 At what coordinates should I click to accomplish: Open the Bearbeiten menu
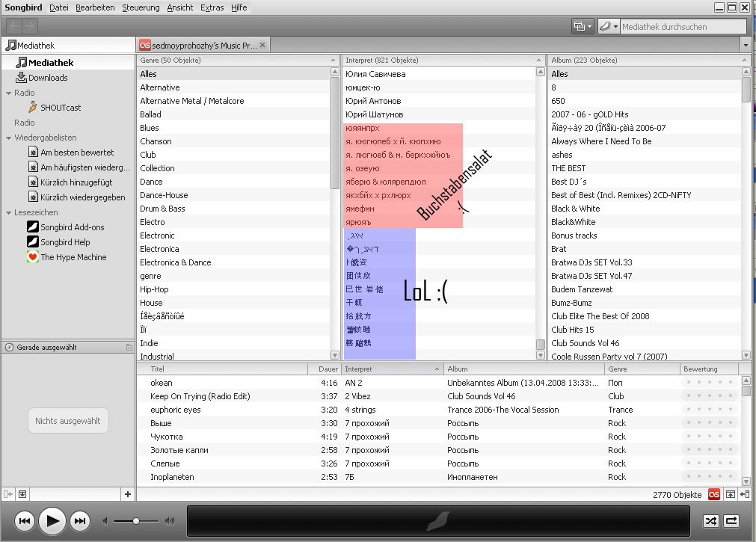coord(95,7)
